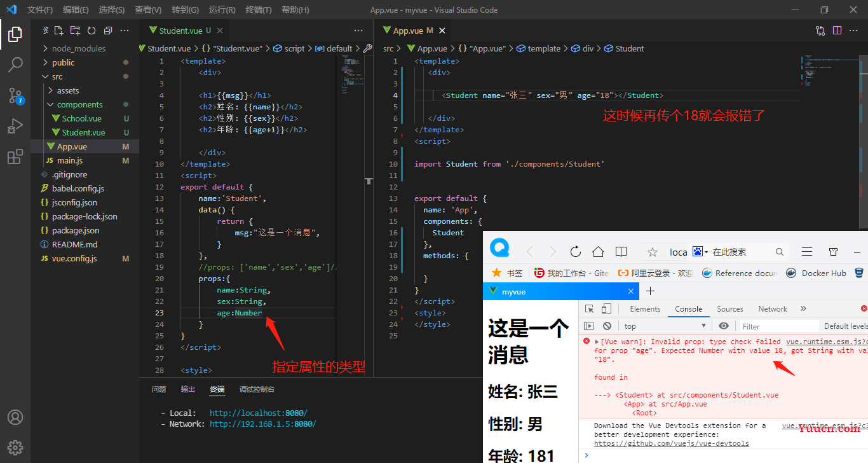Expand the Vue warn message triangle
The width and height of the screenshot is (868, 463).
597,342
